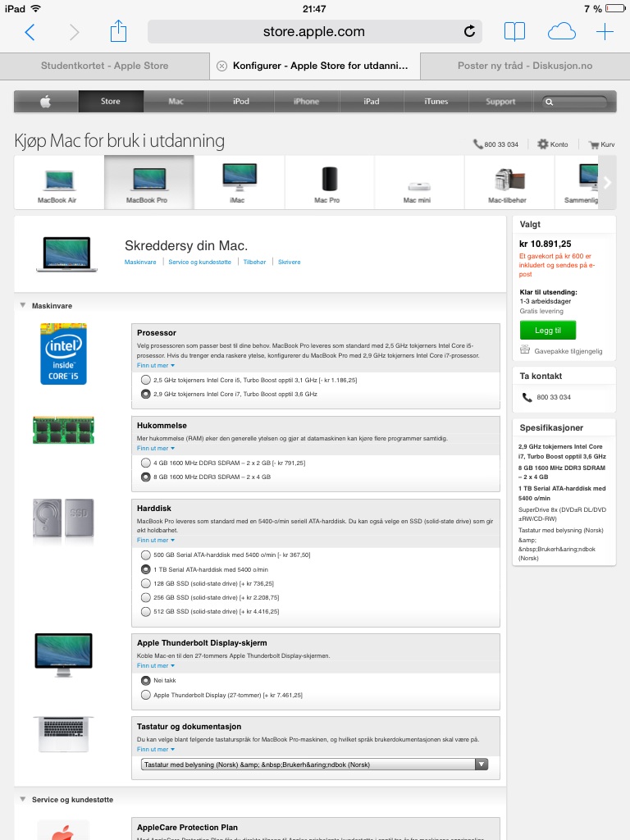Tap the Safari back arrow

(x=30, y=32)
